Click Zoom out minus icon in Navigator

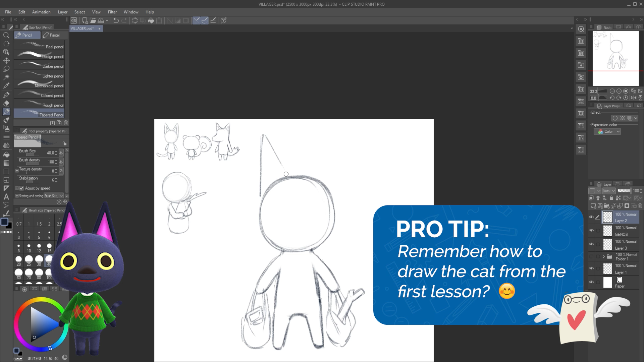(612, 91)
